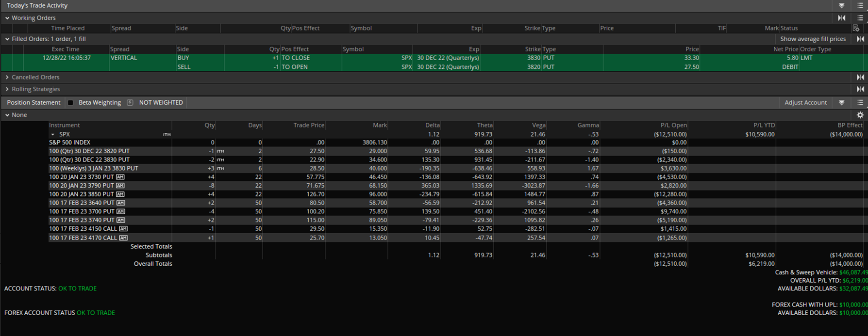Click the Position Statement settings gear icon
868x336 pixels.
[x=860, y=115]
